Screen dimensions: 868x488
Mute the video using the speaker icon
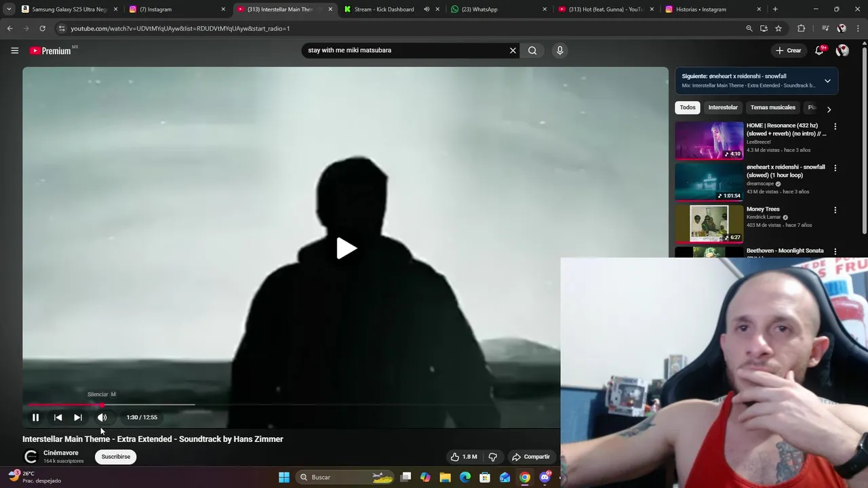click(x=102, y=418)
